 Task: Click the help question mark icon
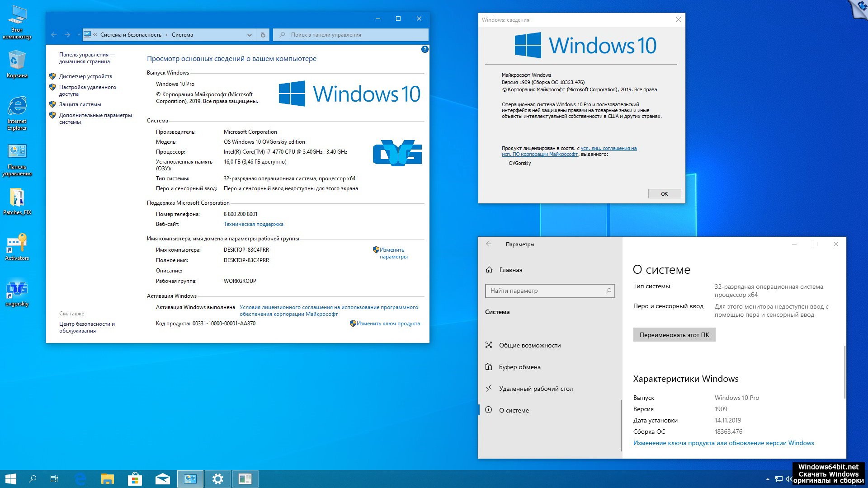click(x=425, y=49)
